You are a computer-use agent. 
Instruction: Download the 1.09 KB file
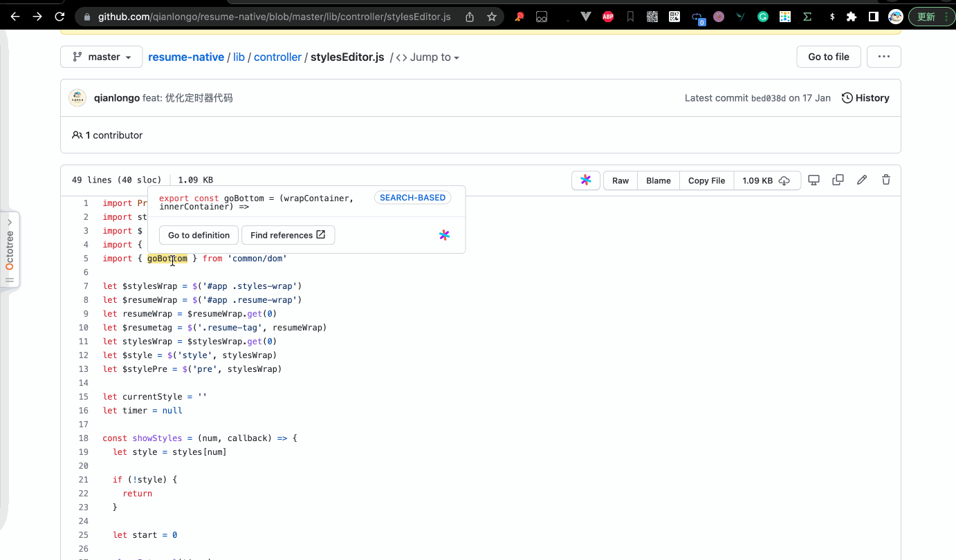click(767, 180)
